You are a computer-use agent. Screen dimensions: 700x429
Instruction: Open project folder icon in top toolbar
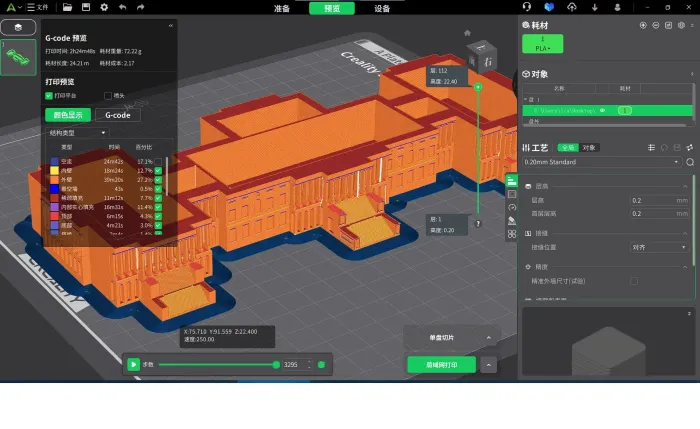[66, 7]
